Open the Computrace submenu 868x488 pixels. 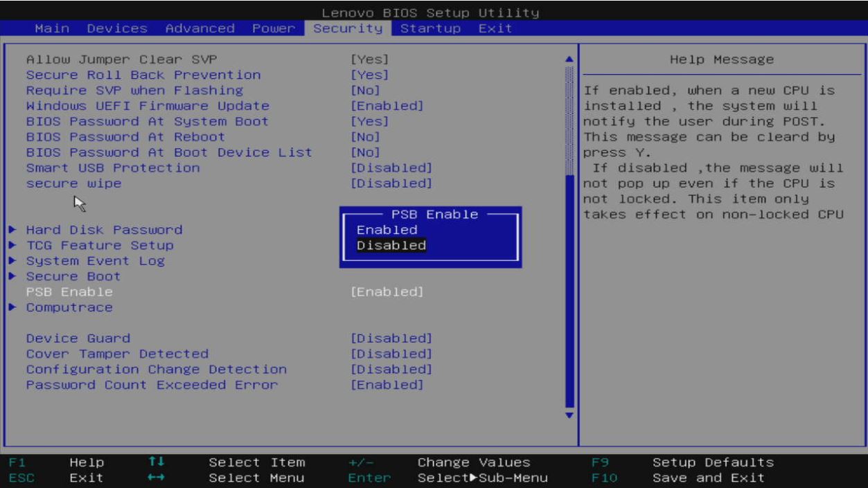point(69,307)
